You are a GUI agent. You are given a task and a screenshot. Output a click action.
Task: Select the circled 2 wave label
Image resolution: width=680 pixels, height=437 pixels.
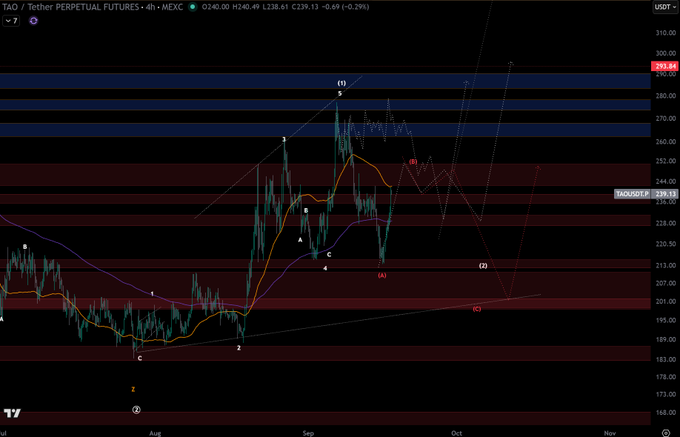point(136,410)
